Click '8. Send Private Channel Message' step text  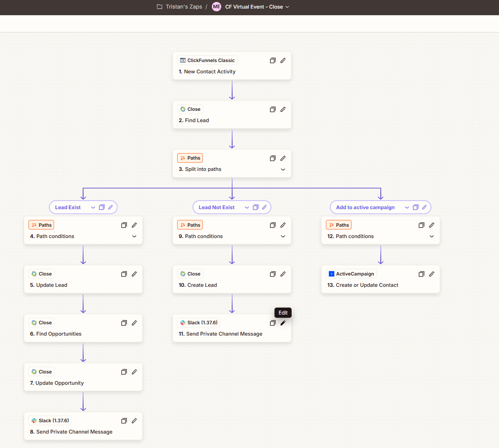click(71, 432)
